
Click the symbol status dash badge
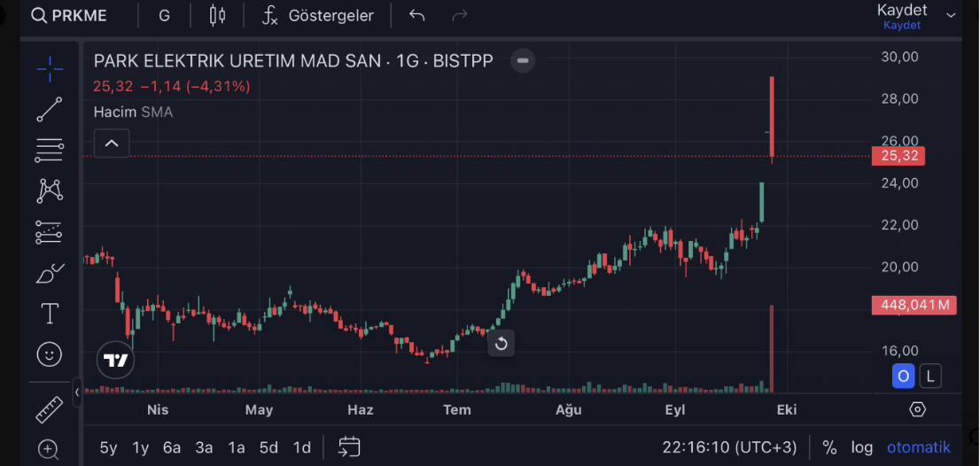[x=523, y=60]
